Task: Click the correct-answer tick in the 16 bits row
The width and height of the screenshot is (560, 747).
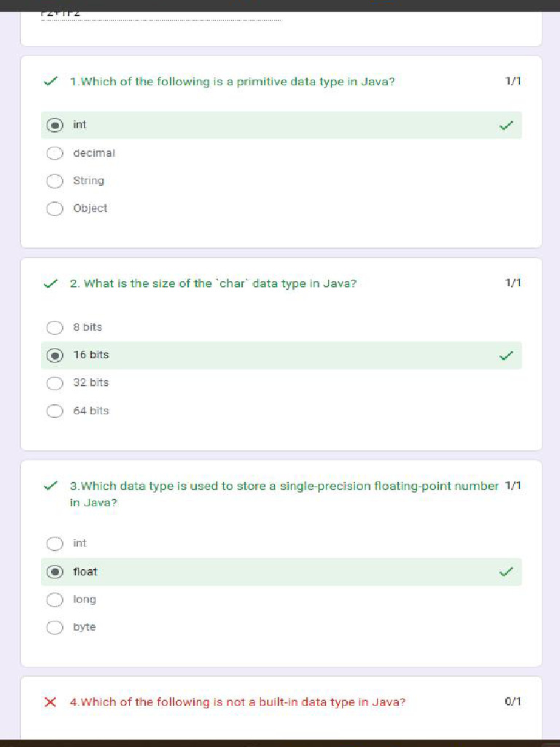Action: coord(506,355)
